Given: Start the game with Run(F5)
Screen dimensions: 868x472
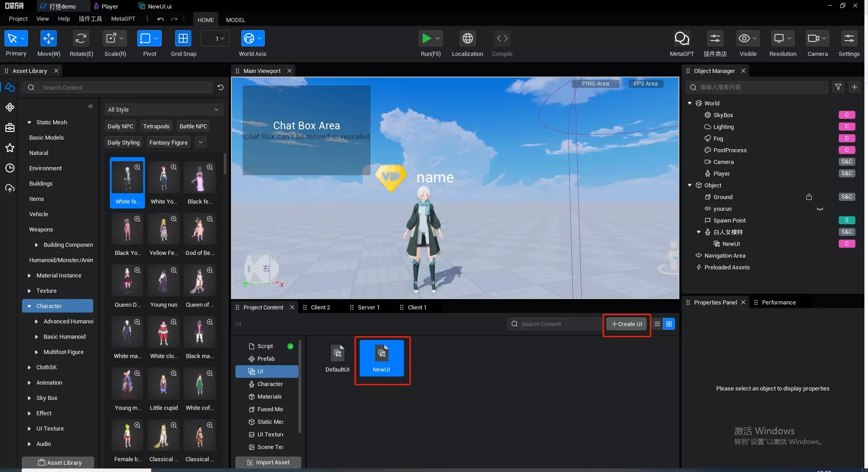Looking at the screenshot, I should 426,39.
